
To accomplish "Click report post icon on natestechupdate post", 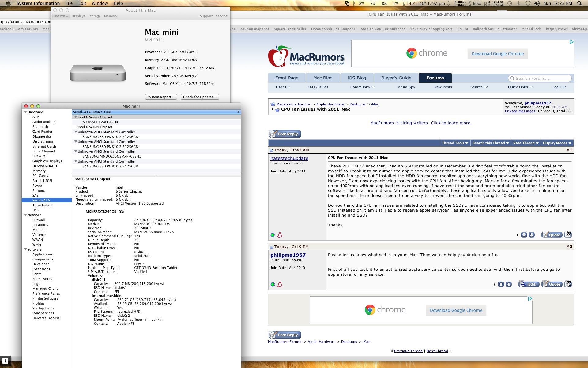I will pyautogui.click(x=280, y=235).
